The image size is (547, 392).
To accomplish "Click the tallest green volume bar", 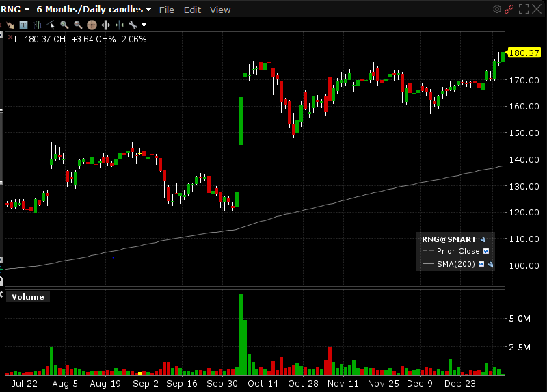I will pos(241,335).
